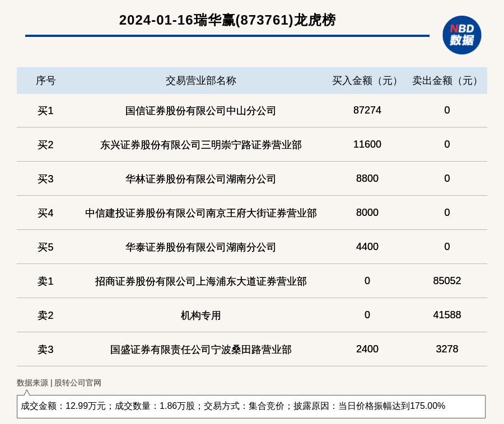Click the sell amount 3278
The image size is (504, 424).
[x=447, y=349]
